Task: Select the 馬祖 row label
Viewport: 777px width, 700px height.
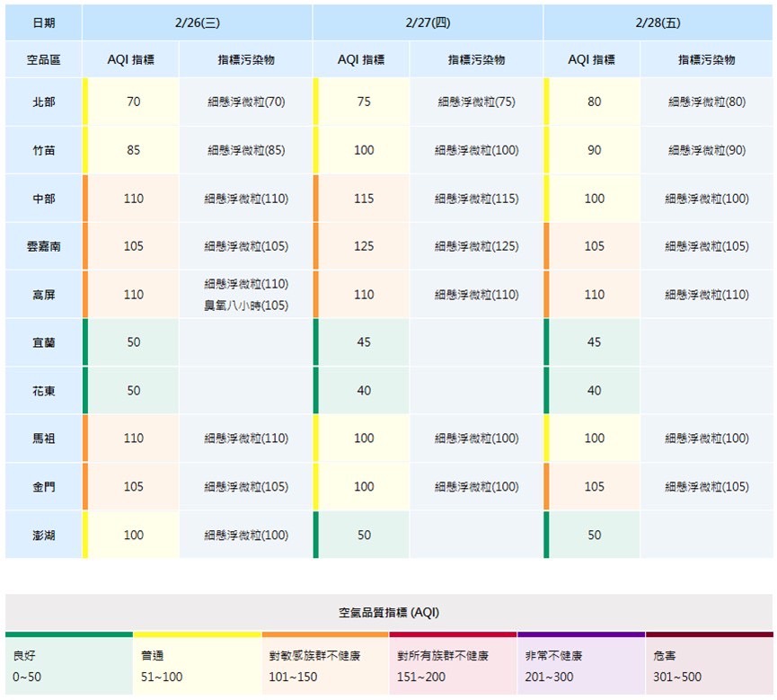Action: pyautogui.click(x=44, y=439)
